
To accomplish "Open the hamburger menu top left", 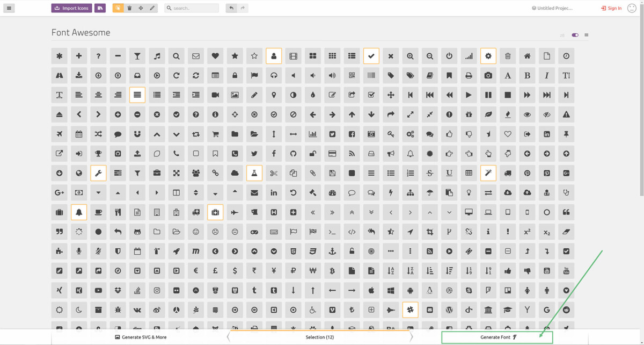I will (x=9, y=8).
